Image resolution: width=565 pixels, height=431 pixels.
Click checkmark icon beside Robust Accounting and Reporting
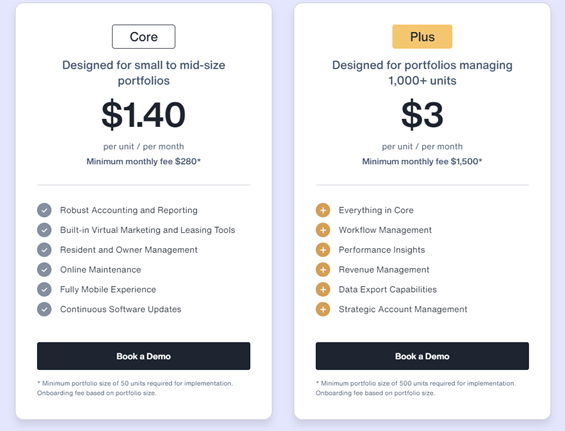44,210
